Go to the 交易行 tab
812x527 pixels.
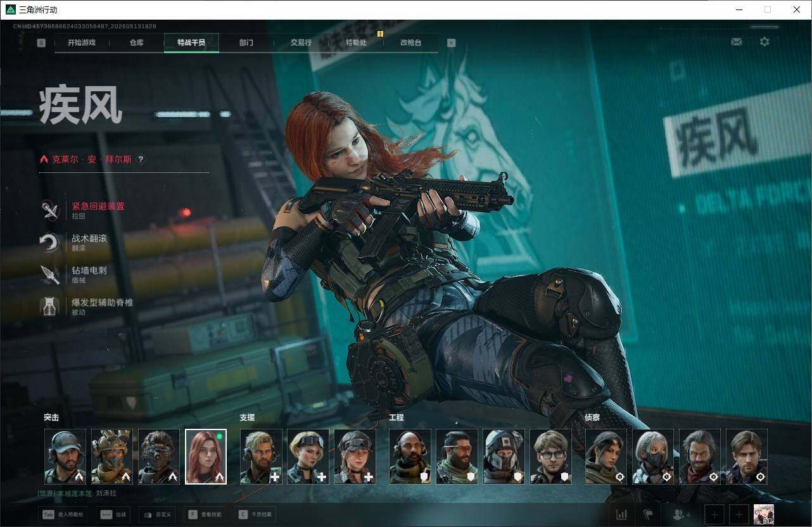pyautogui.click(x=301, y=42)
